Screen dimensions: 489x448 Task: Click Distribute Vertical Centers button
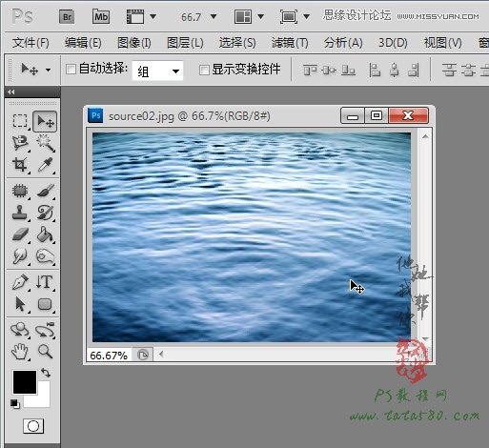468,70
